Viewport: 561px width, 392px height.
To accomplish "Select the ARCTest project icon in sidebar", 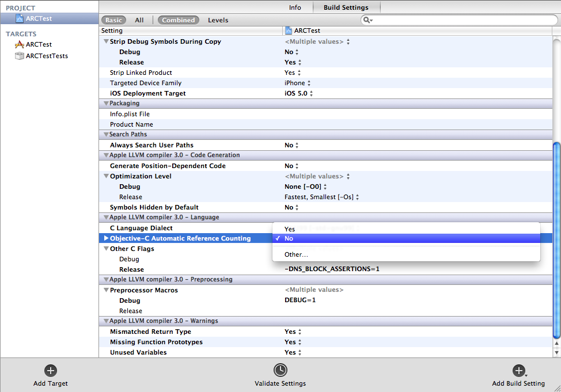I will point(20,18).
